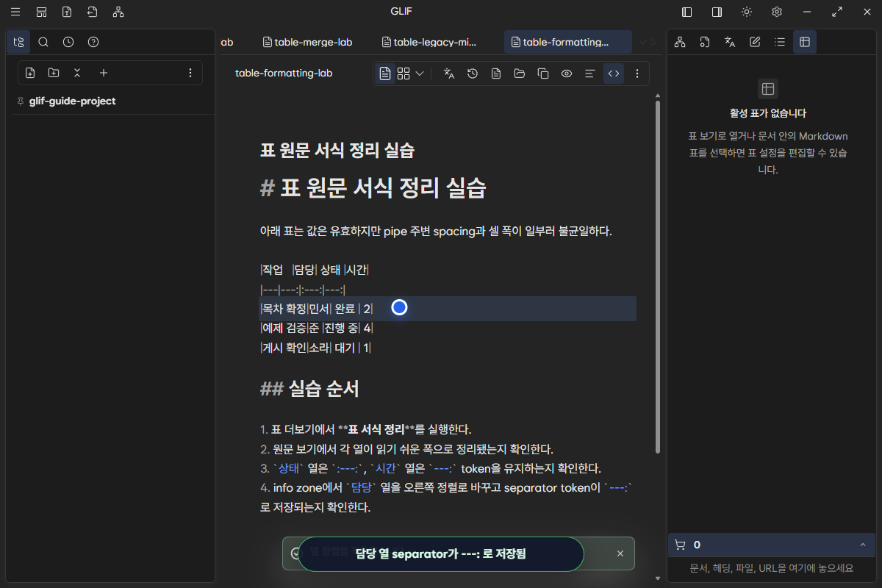882x588 pixels.
Task: Toggle the source code view
Action: (x=613, y=73)
